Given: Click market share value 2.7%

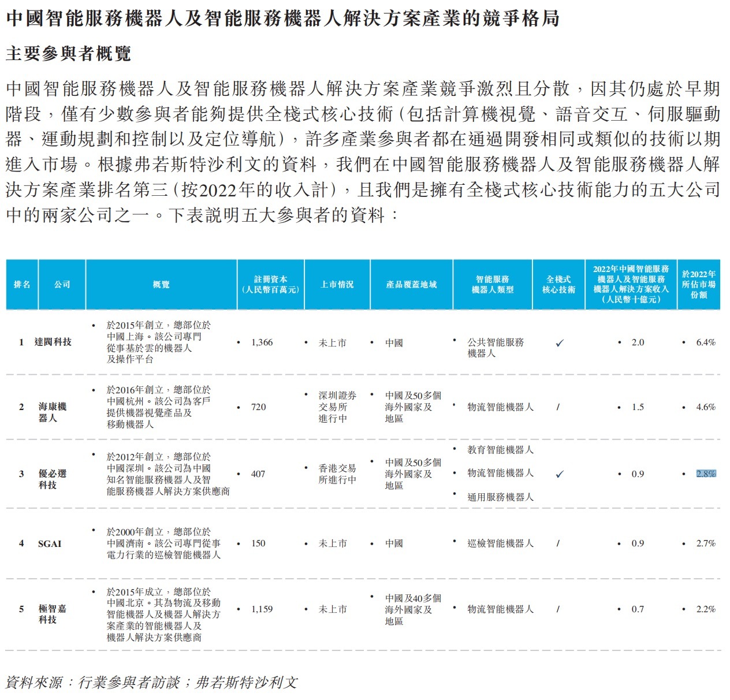Looking at the screenshot, I should point(706,543).
